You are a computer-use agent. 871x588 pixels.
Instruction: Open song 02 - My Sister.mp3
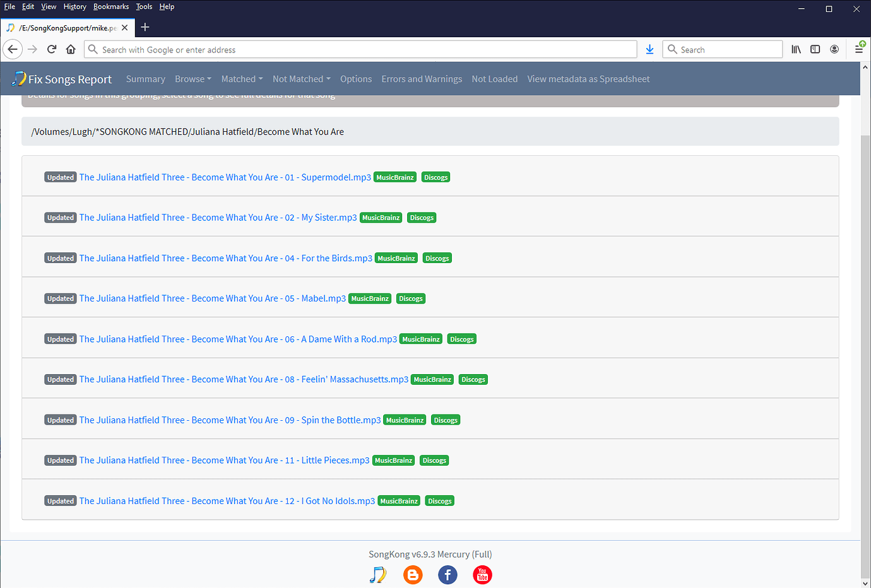pyautogui.click(x=218, y=218)
